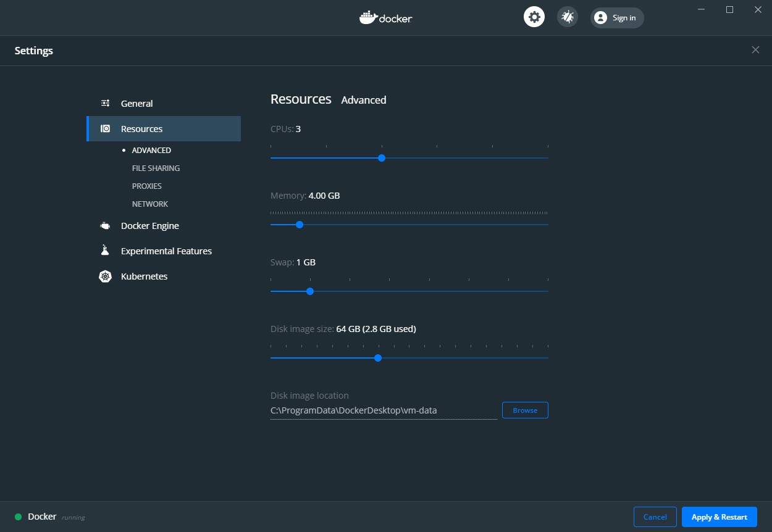
Task: Select the Resources section
Action: click(141, 129)
